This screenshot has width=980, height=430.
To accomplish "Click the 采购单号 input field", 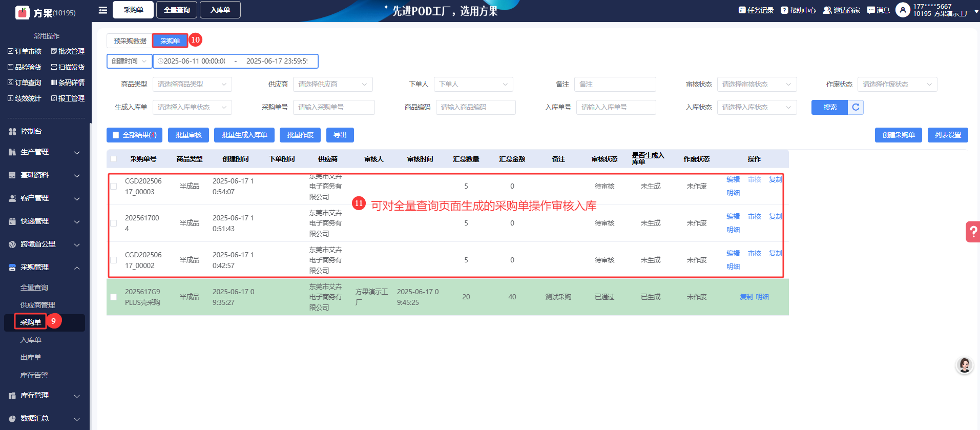I will click(333, 108).
